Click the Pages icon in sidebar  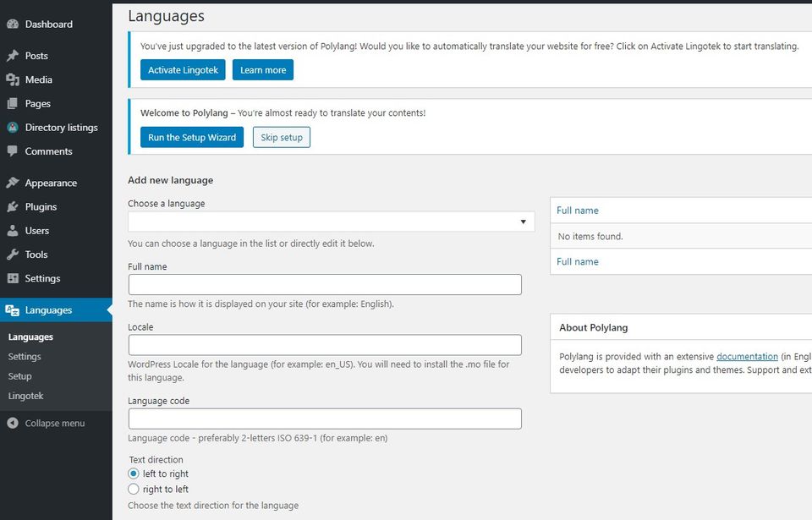pos(13,103)
